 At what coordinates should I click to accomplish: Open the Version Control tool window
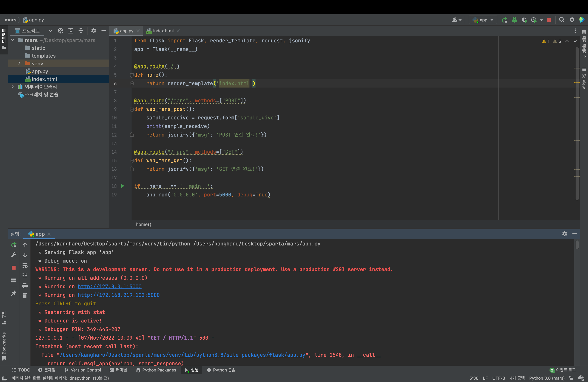coord(83,370)
